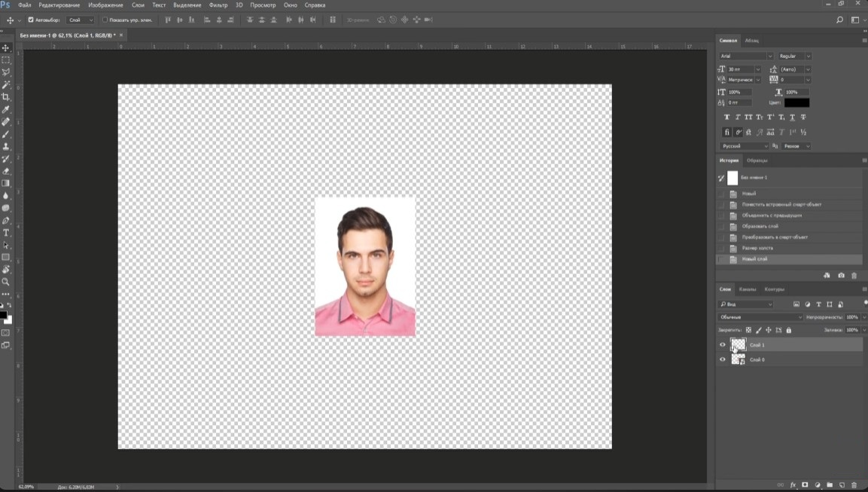Pick the Clone Stamp tool
The height and width of the screenshot is (492, 868).
(6, 146)
